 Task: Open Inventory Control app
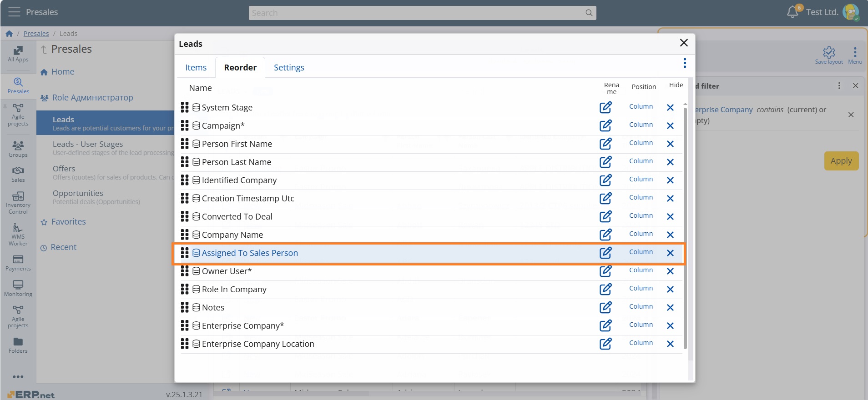(x=18, y=203)
